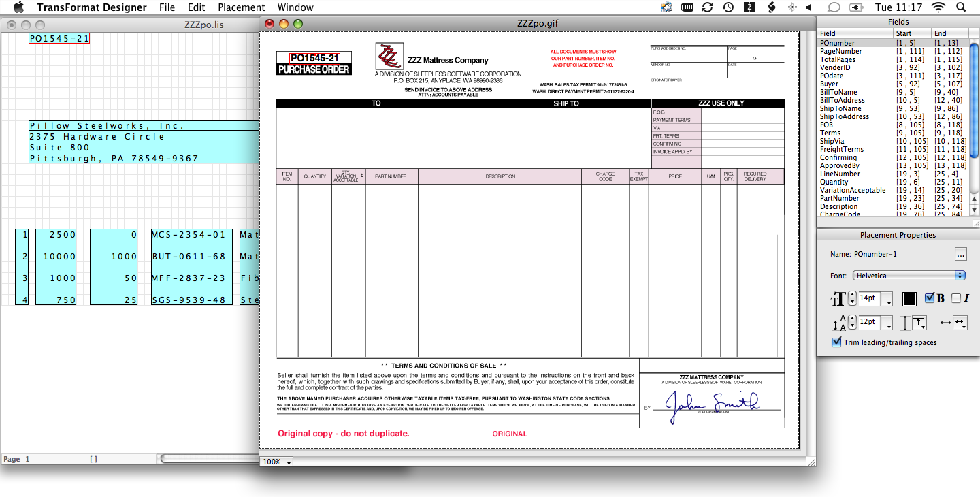Select PO1545-21 placement on the form
Screen dimensions: 980x497
click(x=315, y=58)
